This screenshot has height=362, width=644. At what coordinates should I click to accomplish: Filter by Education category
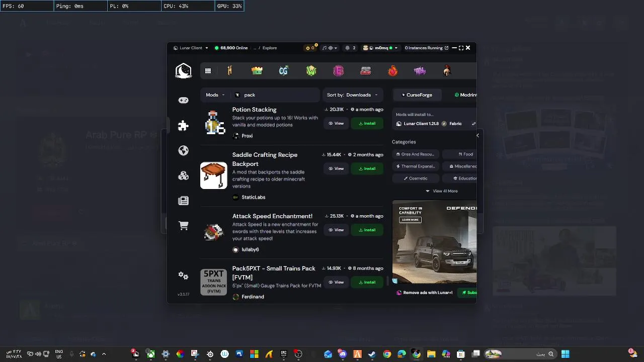point(460,178)
